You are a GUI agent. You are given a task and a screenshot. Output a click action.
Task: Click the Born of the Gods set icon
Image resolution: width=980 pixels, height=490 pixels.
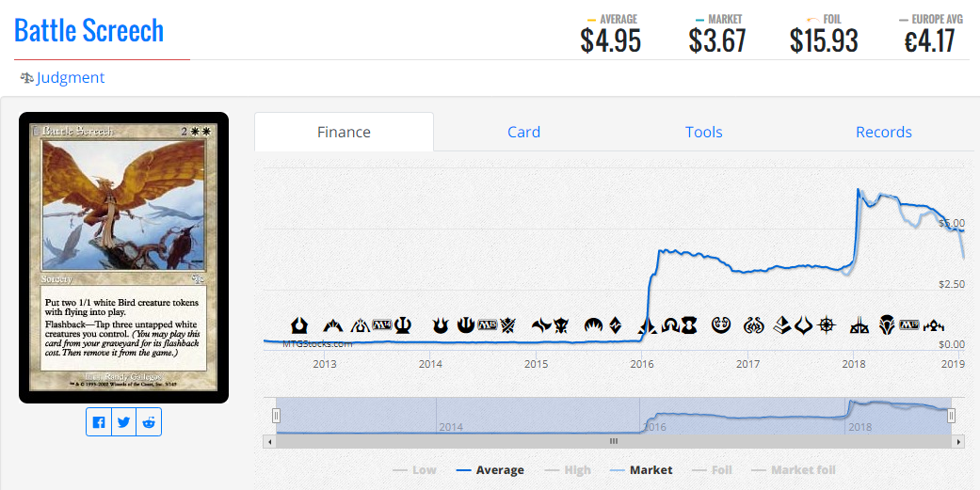point(440,325)
